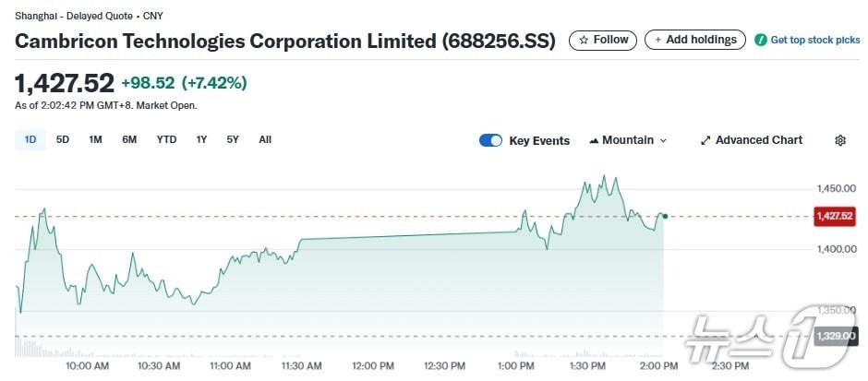Select the 1D time range tab
868x381 pixels.
click(x=30, y=139)
